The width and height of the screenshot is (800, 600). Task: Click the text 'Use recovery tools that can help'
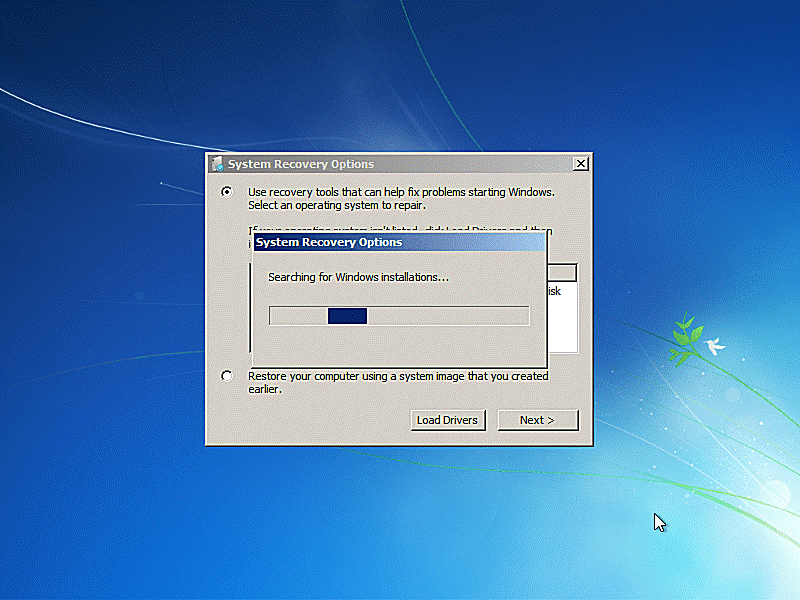point(326,192)
